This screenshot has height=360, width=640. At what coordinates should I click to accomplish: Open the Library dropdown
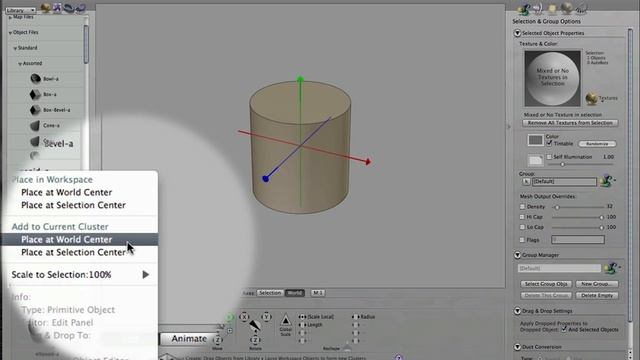[x=20, y=10]
